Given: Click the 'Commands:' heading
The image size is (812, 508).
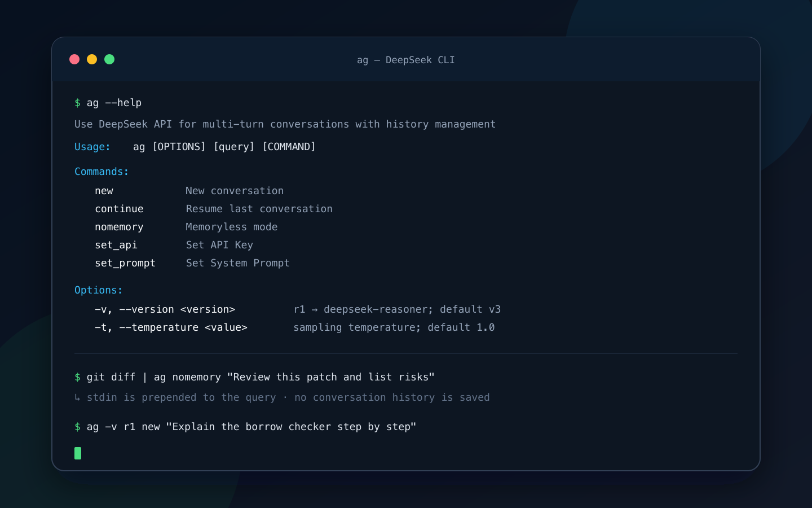Looking at the screenshot, I should pos(101,172).
